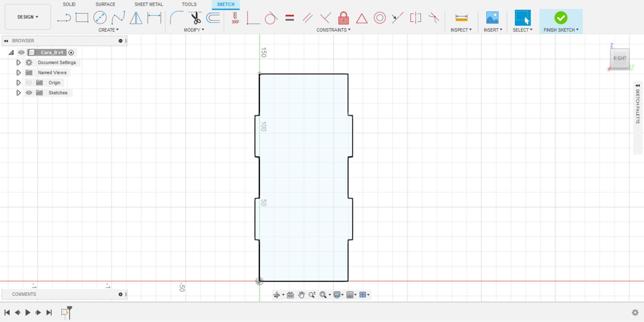644x322 pixels.
Task: Click the sketch feature in timeline
Action: click(x=65, y=312)
